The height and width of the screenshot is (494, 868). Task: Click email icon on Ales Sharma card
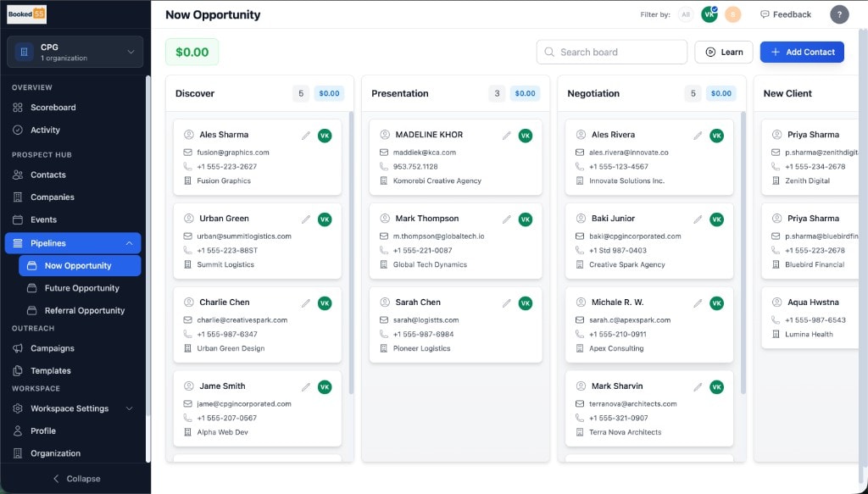point(187,153)
